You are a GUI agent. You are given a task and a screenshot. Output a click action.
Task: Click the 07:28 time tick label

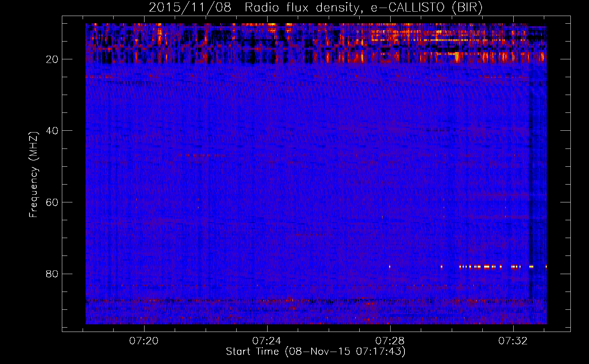[390, 341]
